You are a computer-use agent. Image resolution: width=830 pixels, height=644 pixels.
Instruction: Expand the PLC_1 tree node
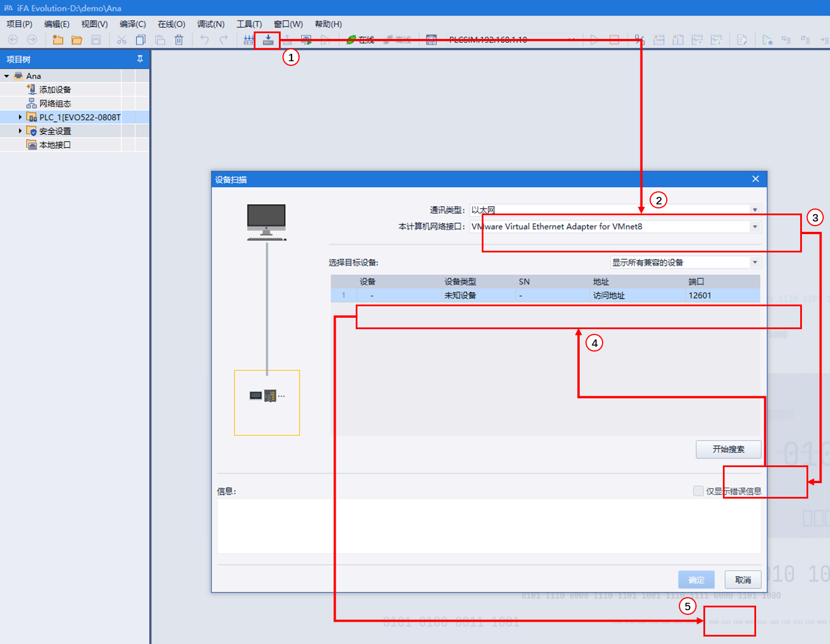[20, 117]
